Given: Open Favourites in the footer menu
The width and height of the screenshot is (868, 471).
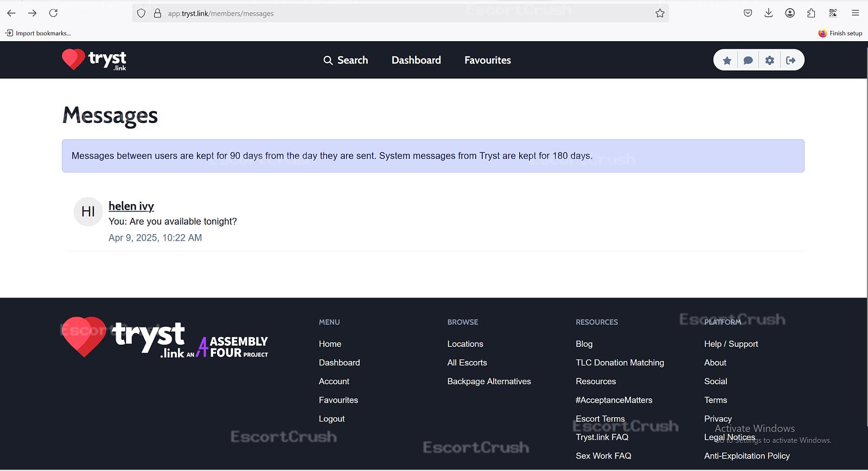Looking at the screenshot, I should [339, 400].
